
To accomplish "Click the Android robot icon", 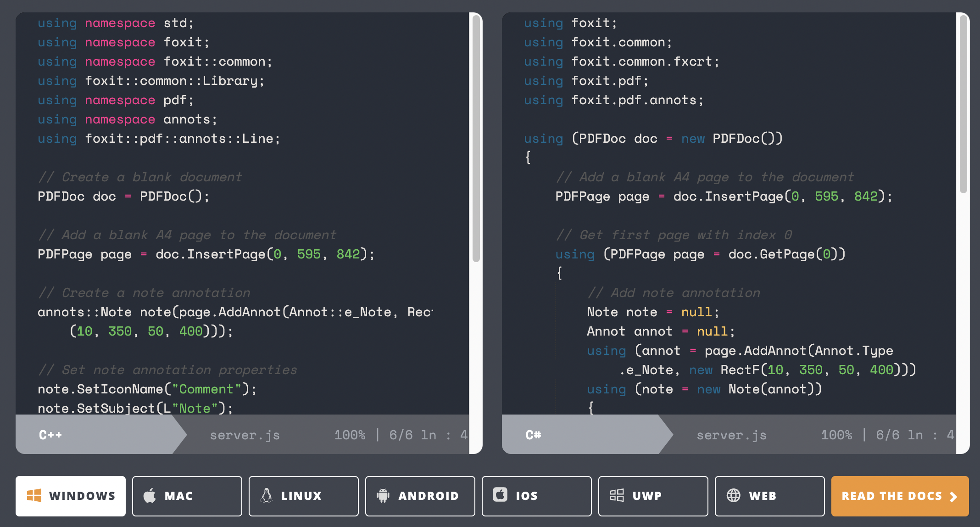I will (x=383, y=496).
